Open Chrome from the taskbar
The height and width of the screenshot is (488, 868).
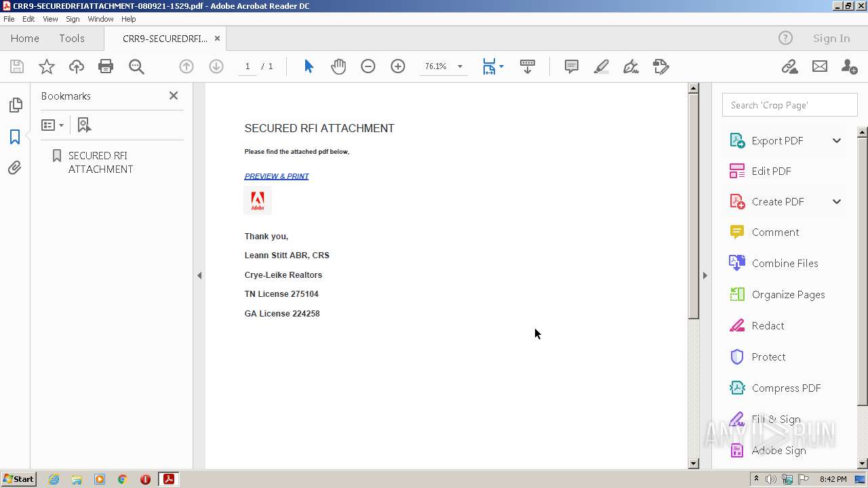click(122, 479)
